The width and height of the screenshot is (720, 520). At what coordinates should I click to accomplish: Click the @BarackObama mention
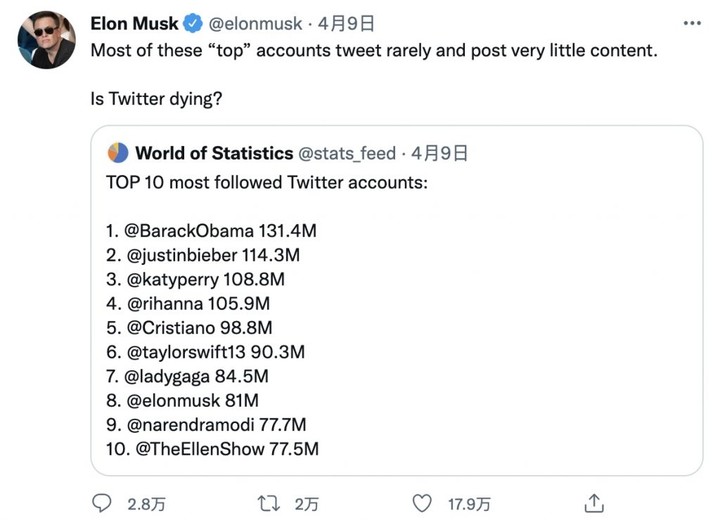190,230
